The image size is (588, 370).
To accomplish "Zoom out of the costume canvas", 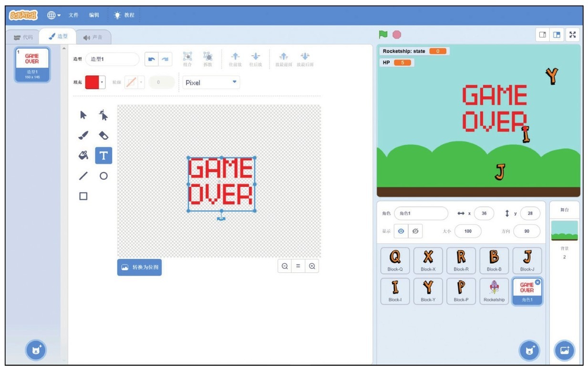I will click(285, 267).
